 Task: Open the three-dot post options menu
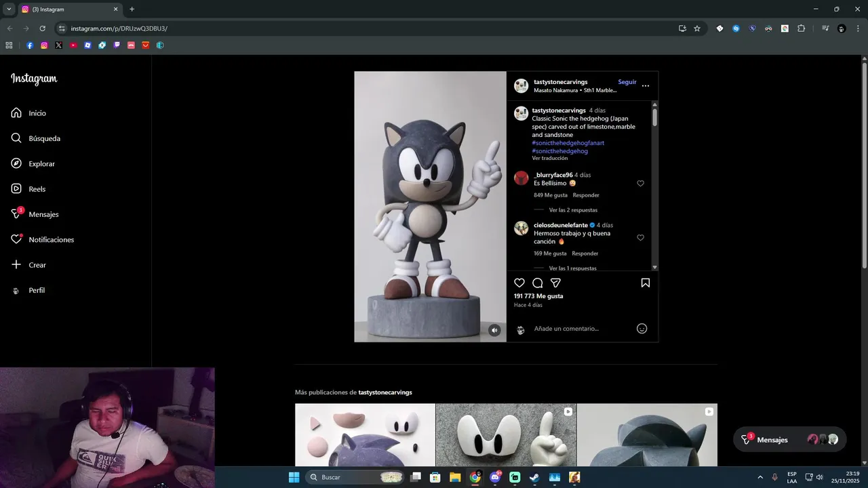coord(646,86)
